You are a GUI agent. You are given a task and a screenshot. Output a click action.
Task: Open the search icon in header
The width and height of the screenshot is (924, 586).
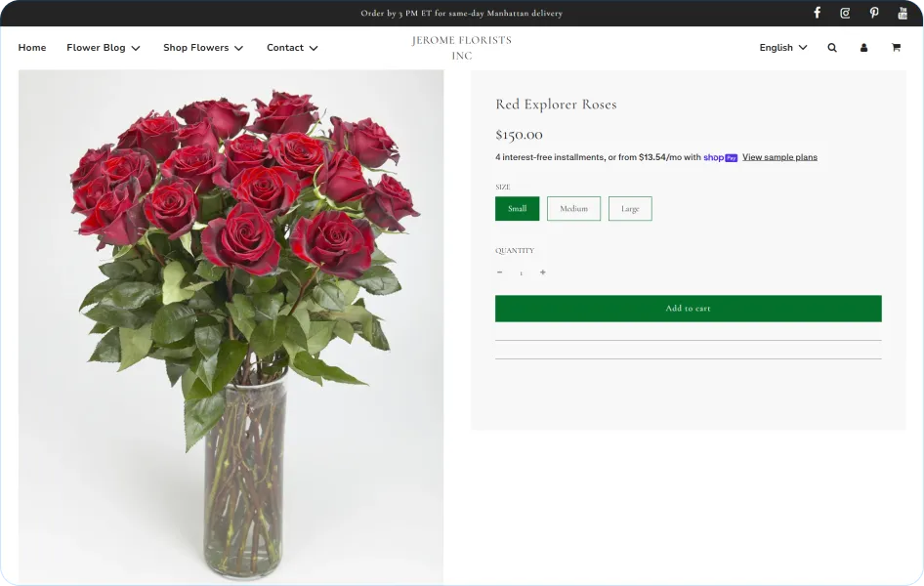pyautogui.click(x=832, y=48)
